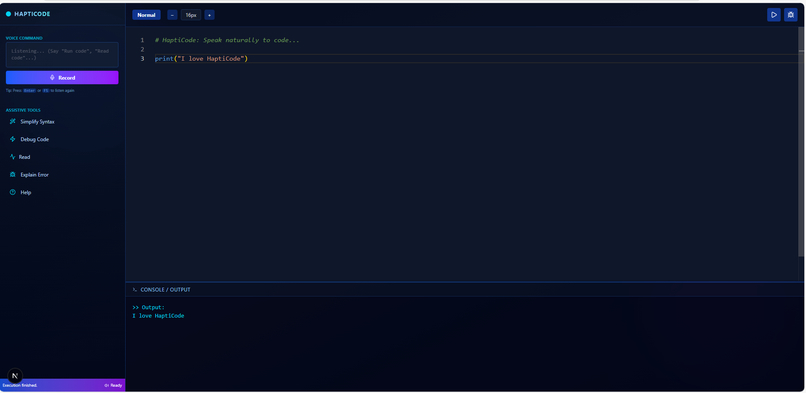Click line number 1 in the gutter
The image size is (806, 393).
(x=142, y=40)
